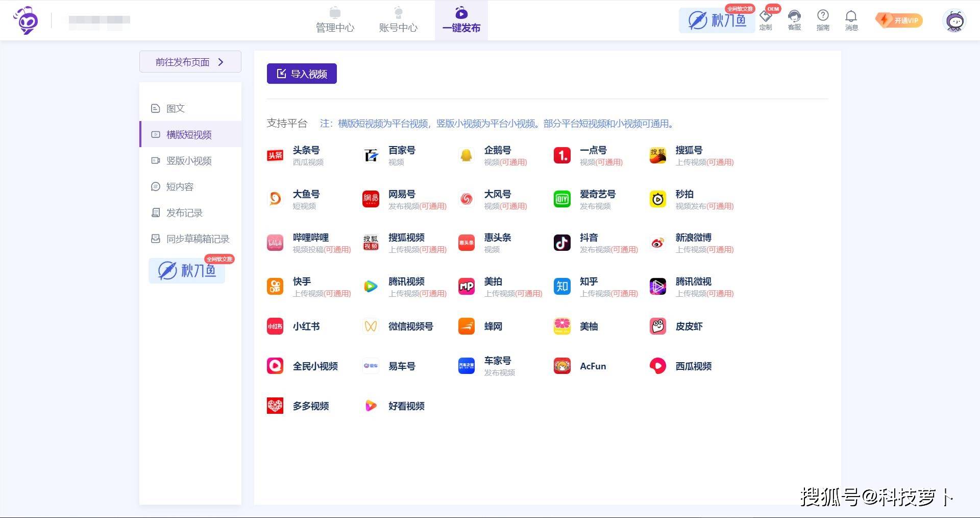Image resolution: width=980 pixels, height=518 pixels.
Task: Expand 前往发布页面 arrow button
Action: [190, 62]
